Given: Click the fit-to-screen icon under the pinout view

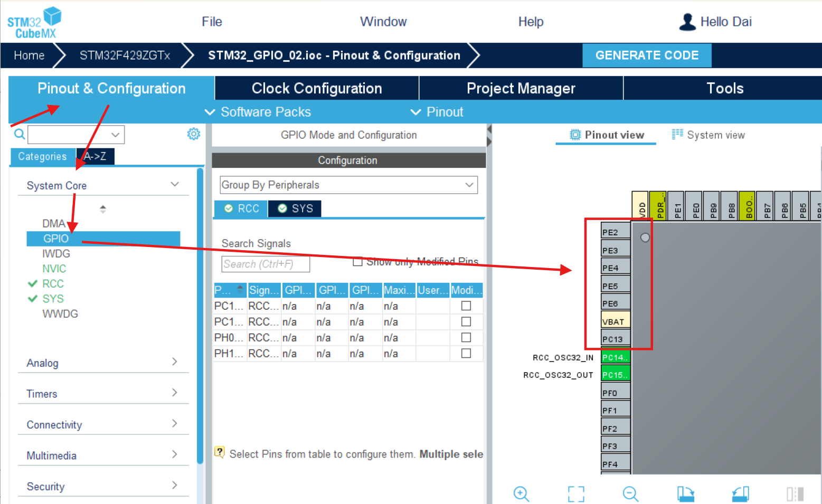Looking at the screenshot, I should click(576, 494).
